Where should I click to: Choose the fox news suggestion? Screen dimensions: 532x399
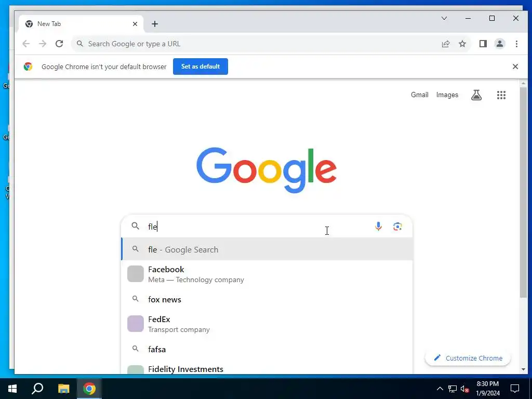click(x=267, y=299)
